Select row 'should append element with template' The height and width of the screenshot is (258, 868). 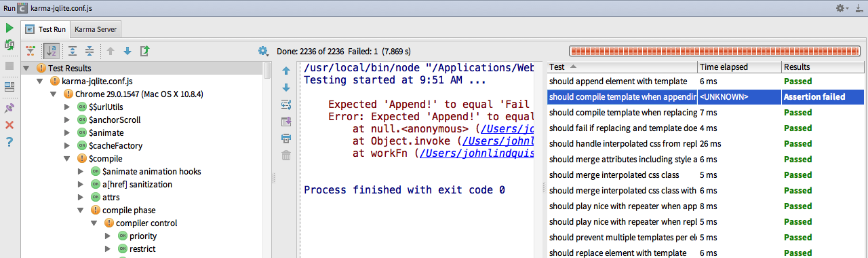[x=705, y=81]
